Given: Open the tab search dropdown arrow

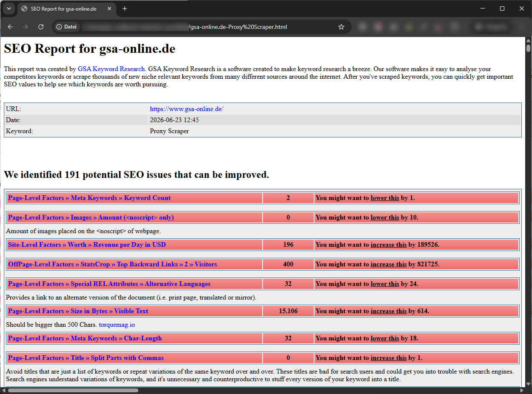Looking at the screenshot, I should point(9,9).
